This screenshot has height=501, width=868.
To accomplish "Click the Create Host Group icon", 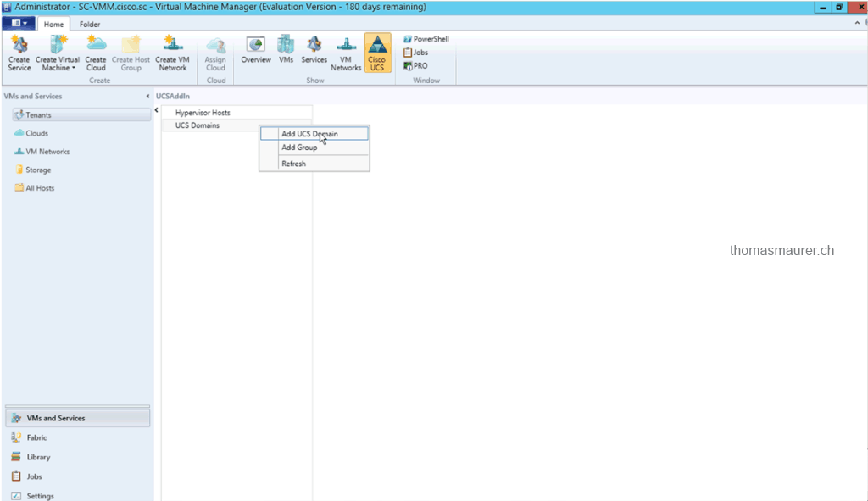I will pyautogui.click(x=131, y=53).
